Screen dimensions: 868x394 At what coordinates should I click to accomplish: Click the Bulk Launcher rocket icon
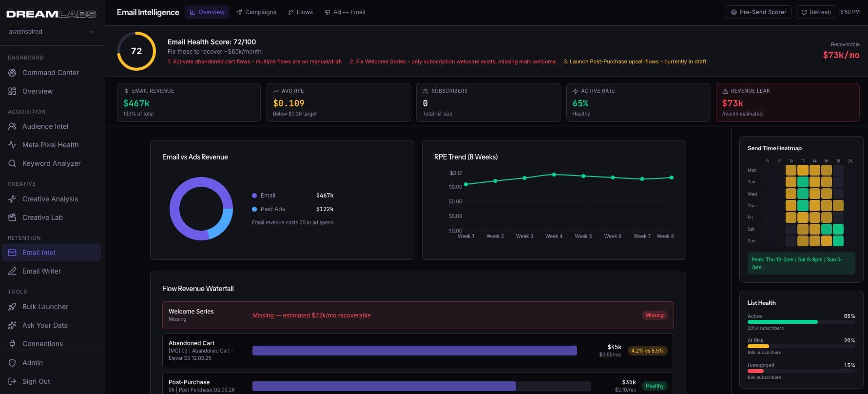12,307
